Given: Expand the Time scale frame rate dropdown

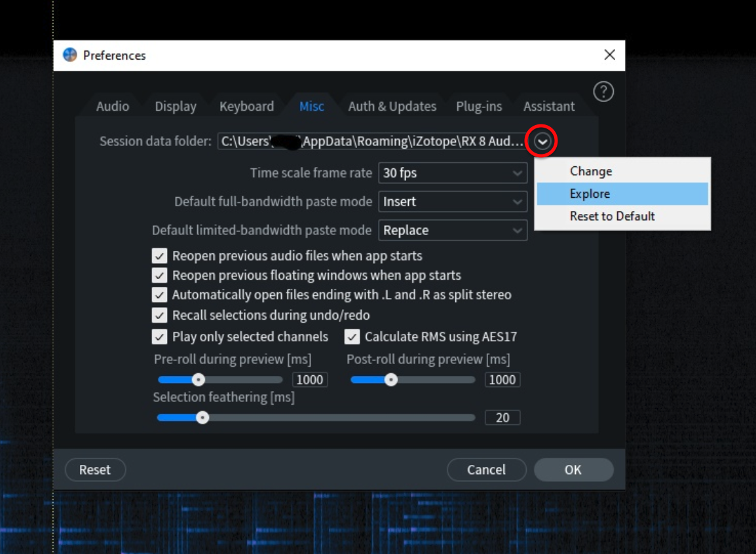Looking at the screenshot, I should [453, 173].
